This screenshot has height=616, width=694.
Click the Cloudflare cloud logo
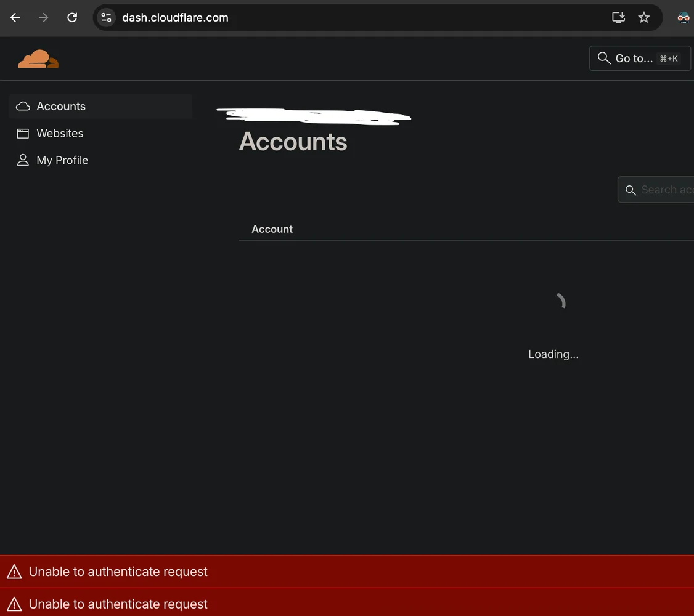tap(38, 59)
